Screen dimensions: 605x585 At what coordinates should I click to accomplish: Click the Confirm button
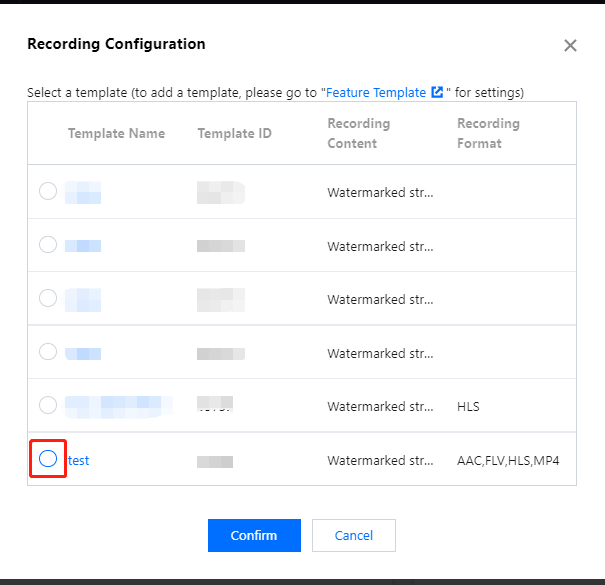tap(254, 535)
